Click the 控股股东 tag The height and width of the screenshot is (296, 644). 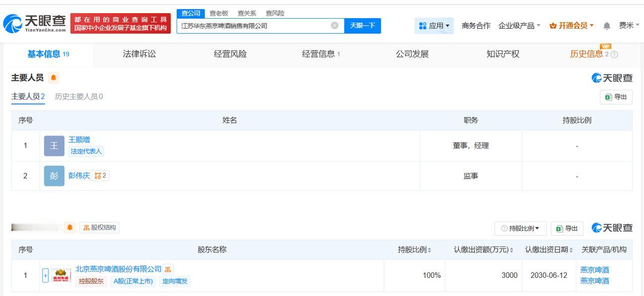[x=91, y=281]
